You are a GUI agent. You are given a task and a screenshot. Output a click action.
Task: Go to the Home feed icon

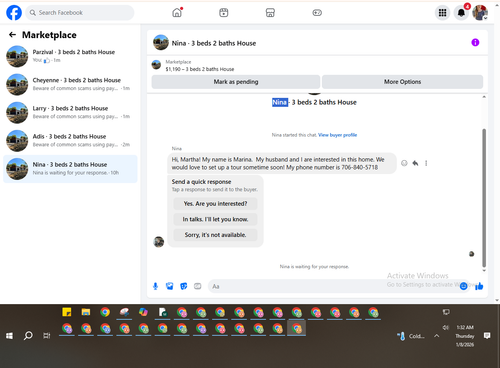pos(177,13)
